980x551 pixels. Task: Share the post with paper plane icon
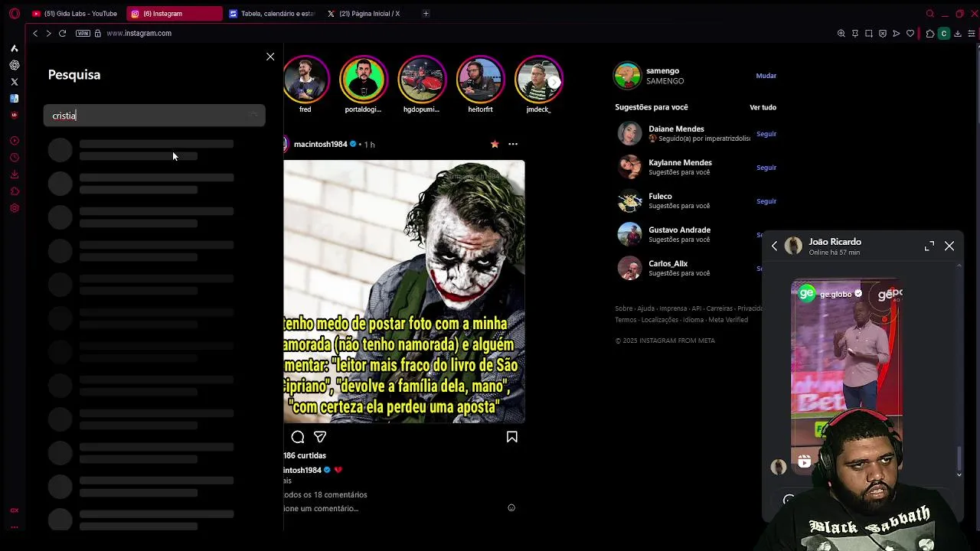click(320, 437)
